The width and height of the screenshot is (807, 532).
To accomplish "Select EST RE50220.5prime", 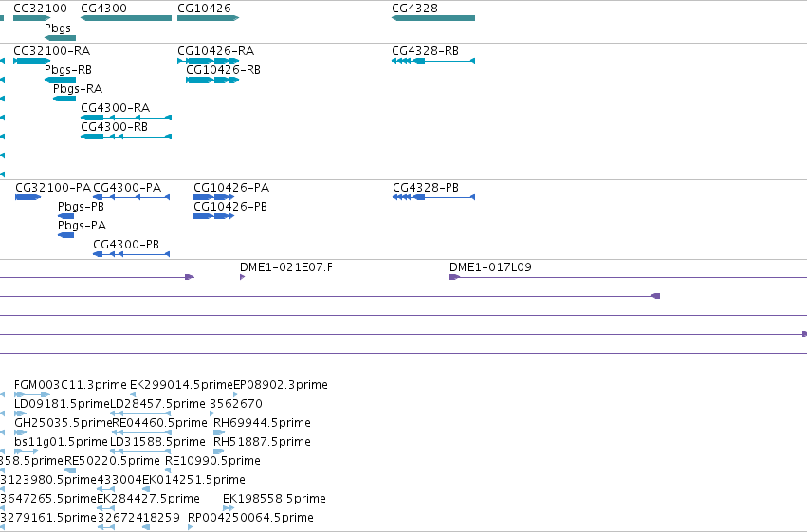I will pyautogui.click(x=112, y=461).
